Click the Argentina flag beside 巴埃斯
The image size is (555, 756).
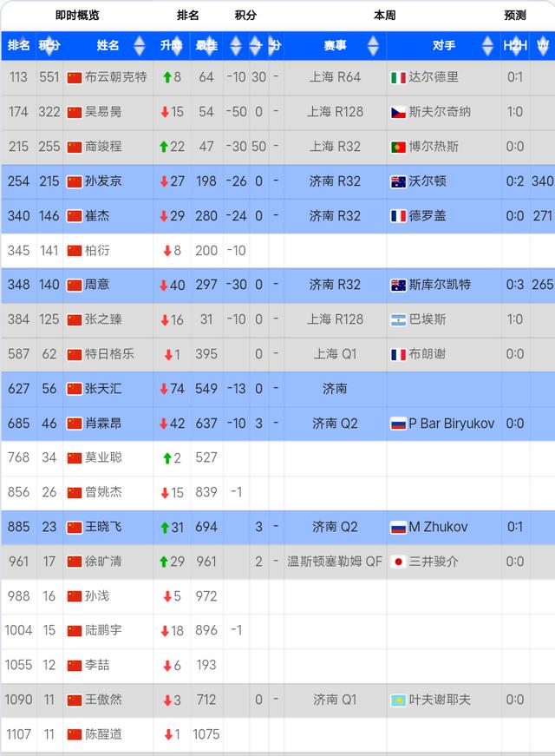click(398, 319)
